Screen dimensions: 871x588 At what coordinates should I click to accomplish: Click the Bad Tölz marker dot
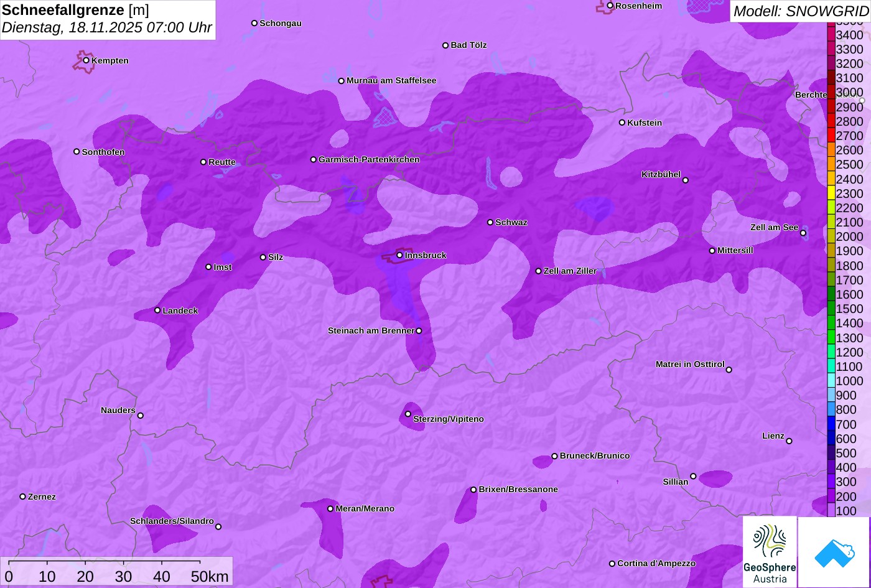(445, 45)
